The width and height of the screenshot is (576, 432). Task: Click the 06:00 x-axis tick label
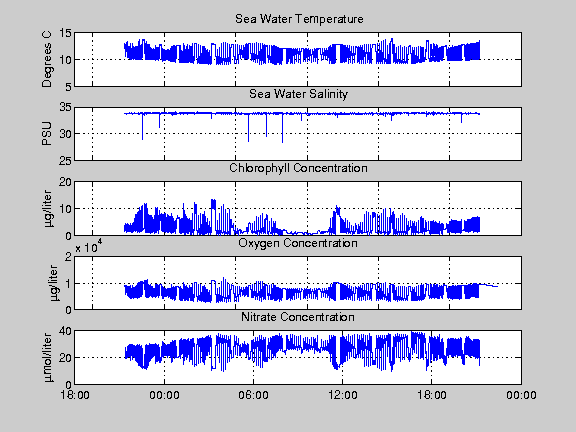[x=253, y=395]
